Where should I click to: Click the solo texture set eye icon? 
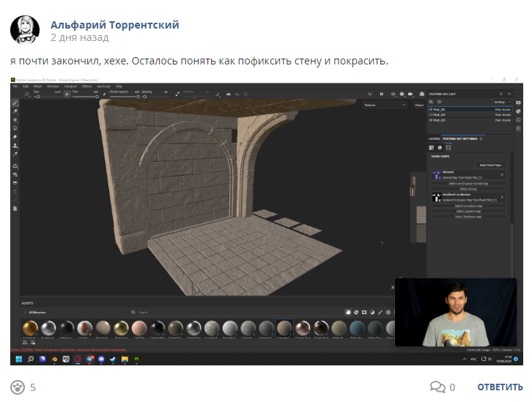click(440, 102)
